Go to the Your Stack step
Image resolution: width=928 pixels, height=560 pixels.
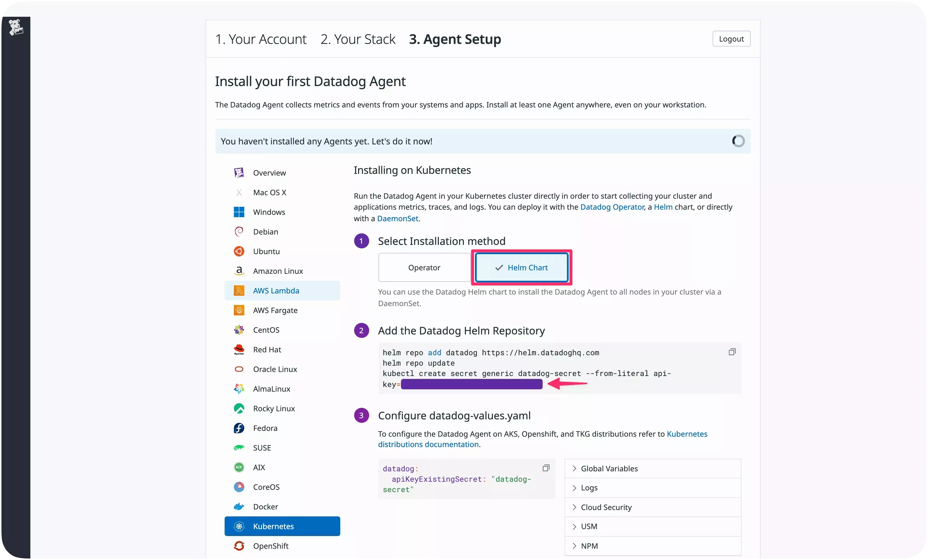(357, 39)
